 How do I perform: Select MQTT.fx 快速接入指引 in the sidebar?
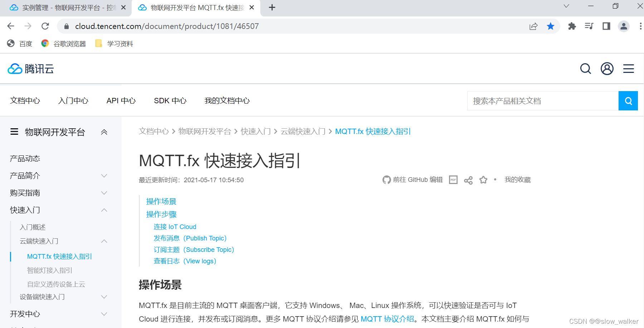(x=59, y=257)
